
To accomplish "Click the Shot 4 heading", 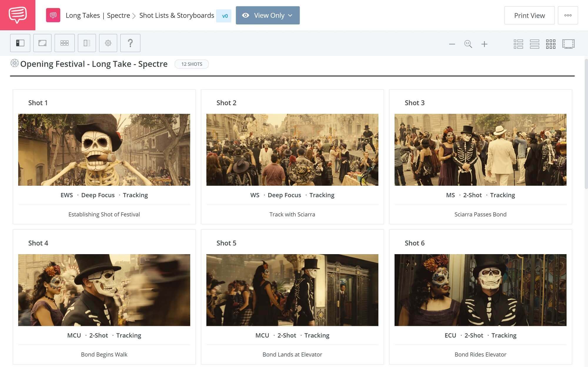I will click(38, 243).
